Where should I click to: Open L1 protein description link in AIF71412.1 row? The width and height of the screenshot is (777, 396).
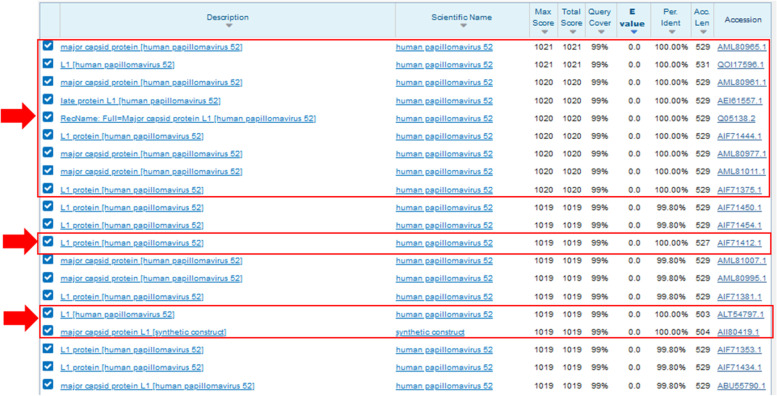(x=132, y=243)
